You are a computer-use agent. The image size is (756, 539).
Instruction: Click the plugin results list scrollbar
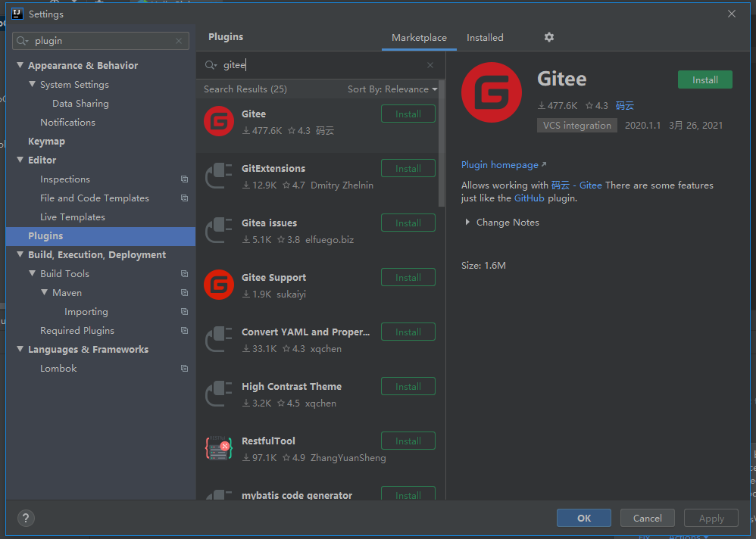[x=441, y=144]
